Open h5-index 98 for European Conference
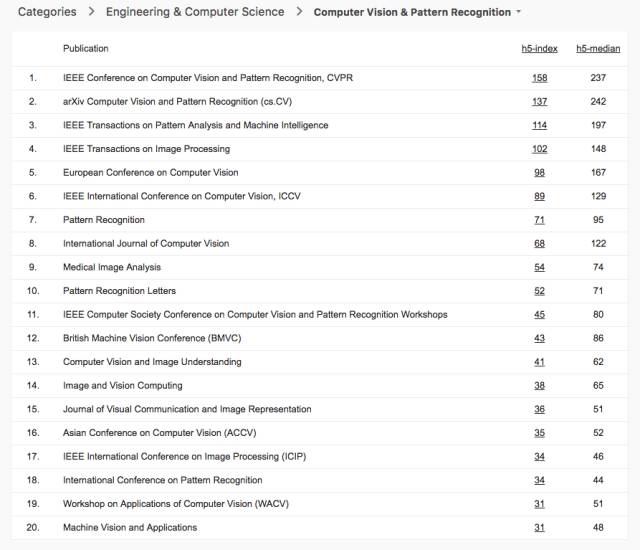Screen dimensions: 640x550 539,173
